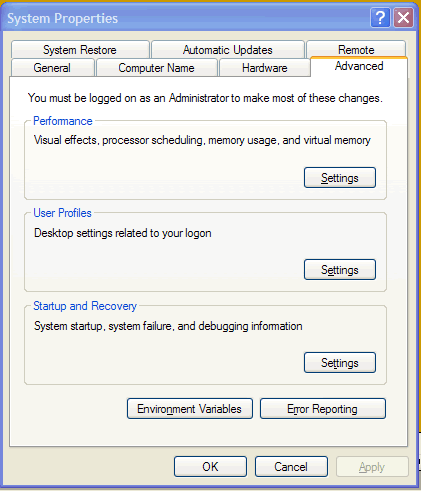This screenshot has width=421, height=491.
Task: Click the question mark help icon
Action: 380,18
